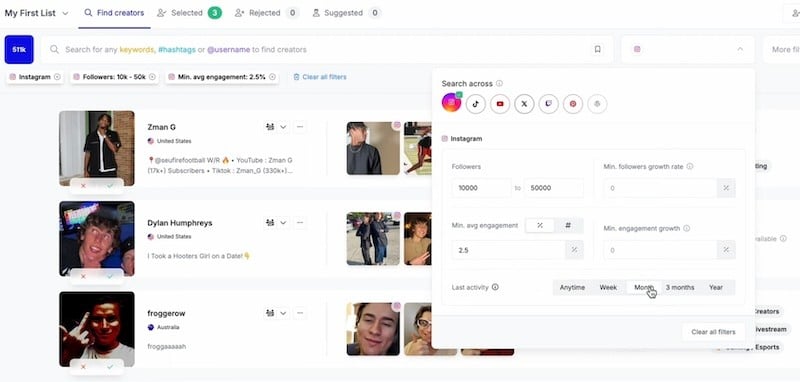
Task: Open more options for Zman G
Action: pyautogui.click(x=300, y=127)
